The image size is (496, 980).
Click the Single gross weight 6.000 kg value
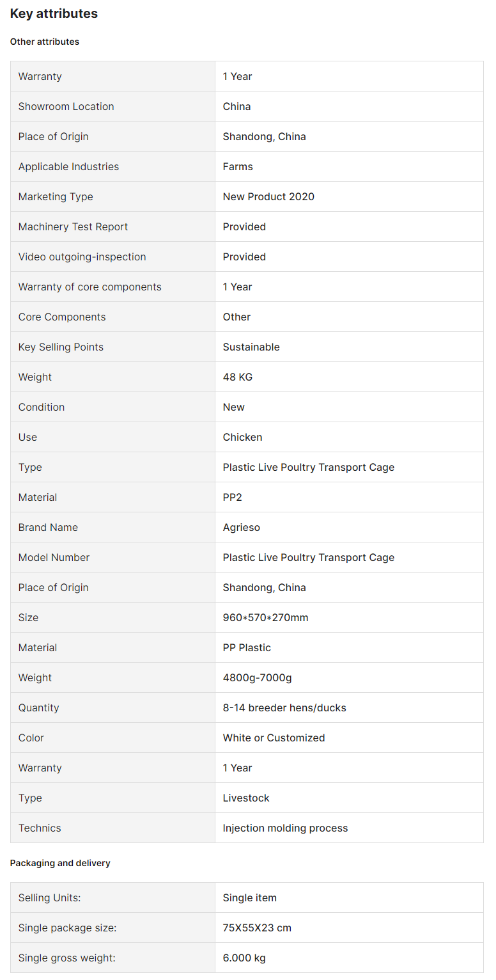(x=244, y=958)
